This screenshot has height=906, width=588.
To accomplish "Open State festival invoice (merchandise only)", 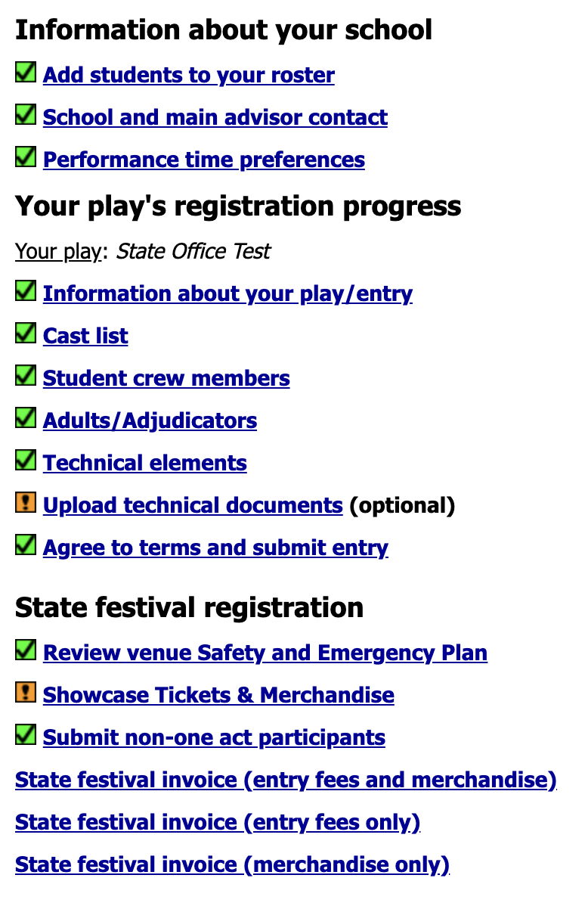I will pyautogui.click(x=232, y=865).
